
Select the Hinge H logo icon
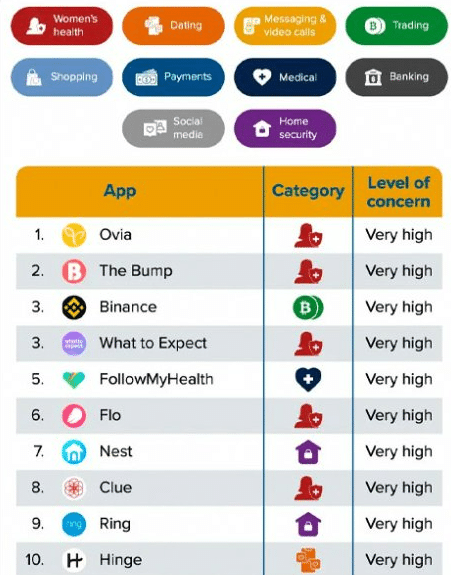(x=74, y=560)
